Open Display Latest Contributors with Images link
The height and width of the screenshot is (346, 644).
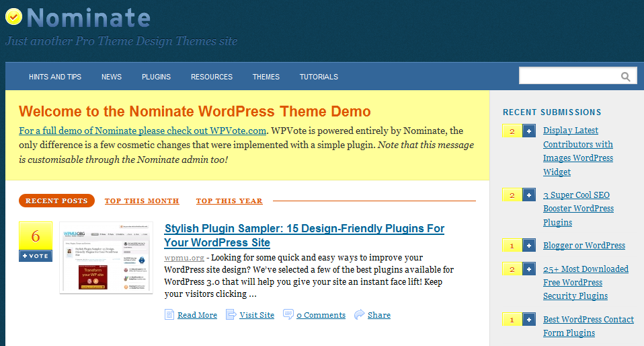tap(578, 151)
